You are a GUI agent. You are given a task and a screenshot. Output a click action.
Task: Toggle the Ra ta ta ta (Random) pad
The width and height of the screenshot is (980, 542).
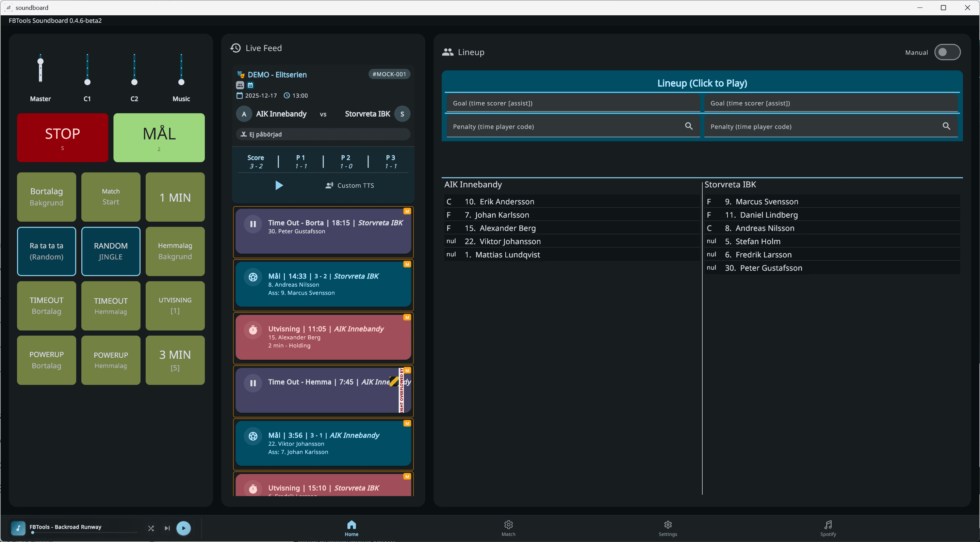coord(46,251)
